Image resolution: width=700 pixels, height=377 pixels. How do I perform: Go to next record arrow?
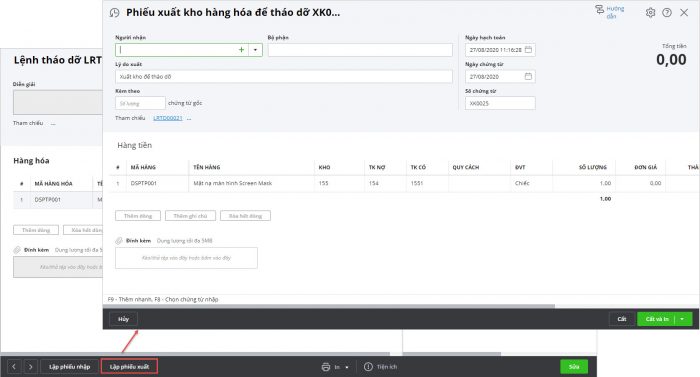pyautogui.click(x=31, y=367)
